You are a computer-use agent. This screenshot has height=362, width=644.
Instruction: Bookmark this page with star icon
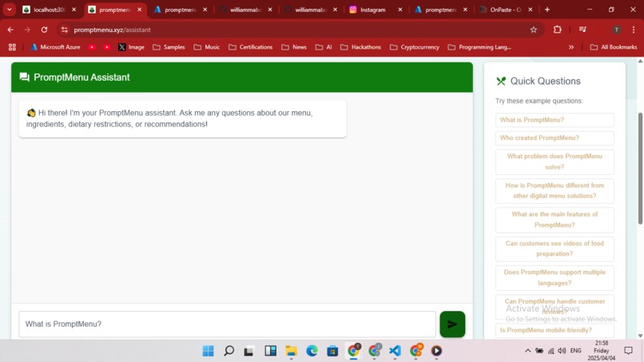click(534, 30)
